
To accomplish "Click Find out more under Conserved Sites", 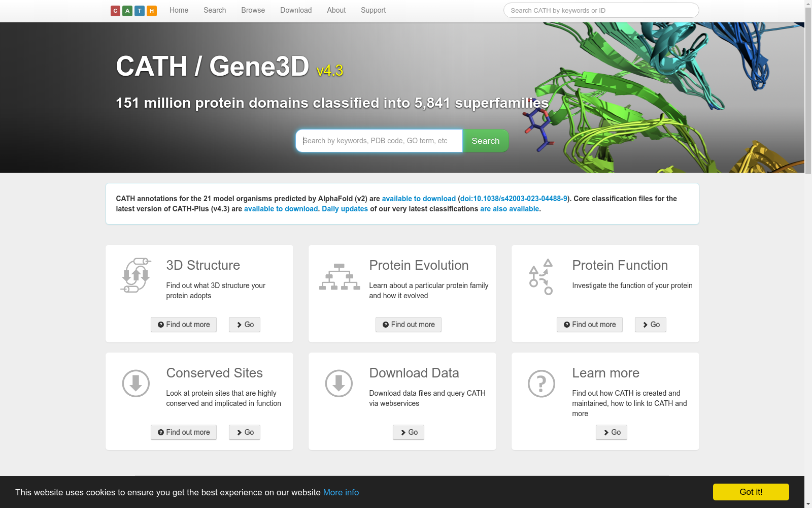I will (x=184, y=432).
